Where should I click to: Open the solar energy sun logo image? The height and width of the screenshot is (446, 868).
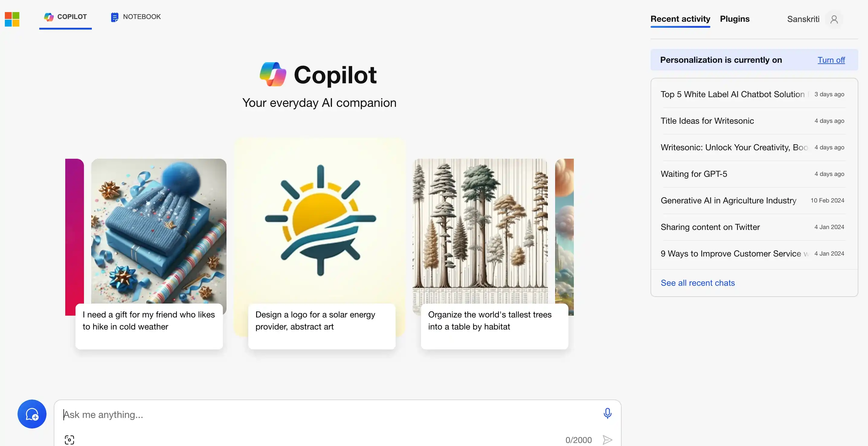tap(320, 221)
